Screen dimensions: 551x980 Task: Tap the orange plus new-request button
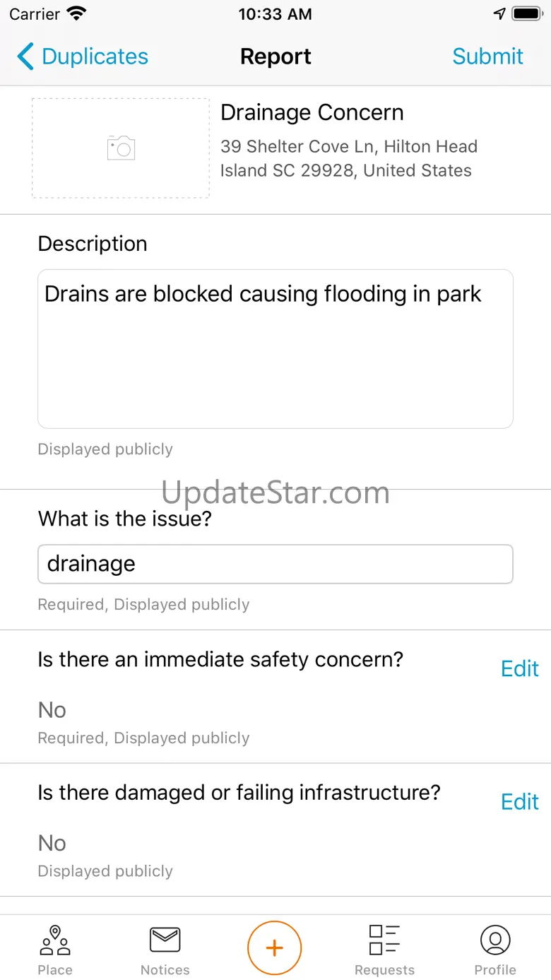click(275, 948)
